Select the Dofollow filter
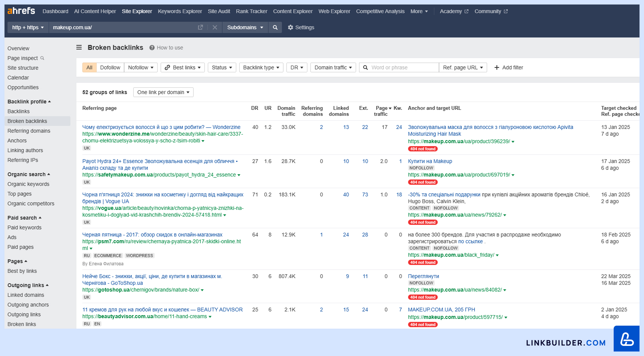The image size is (644, 356). pyautogui.click(x=110, y=67)
